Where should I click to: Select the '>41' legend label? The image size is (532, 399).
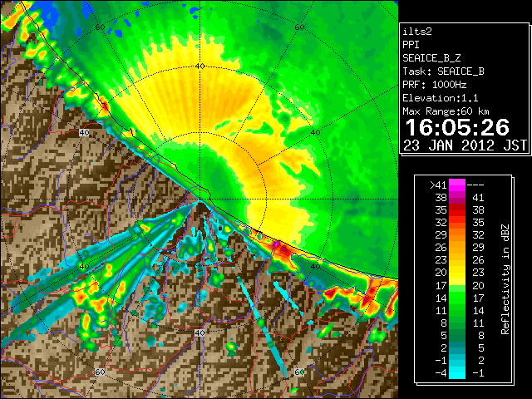(438, 185)
